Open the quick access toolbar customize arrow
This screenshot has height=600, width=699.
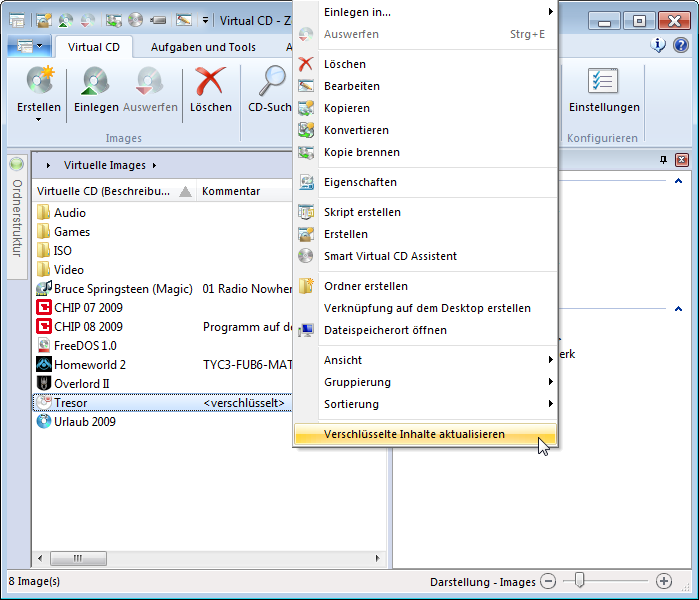tap(205, 20)
